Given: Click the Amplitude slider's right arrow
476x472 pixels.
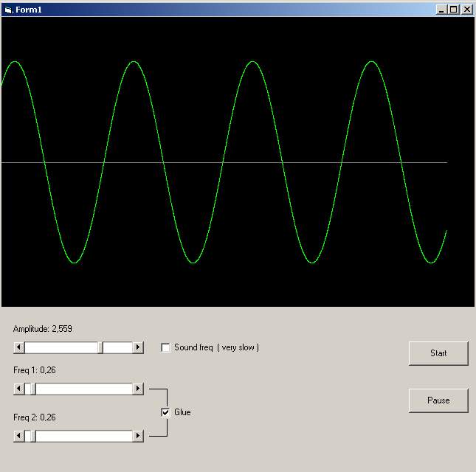Looking at the screenshot, I should click(x=138, y=347).
